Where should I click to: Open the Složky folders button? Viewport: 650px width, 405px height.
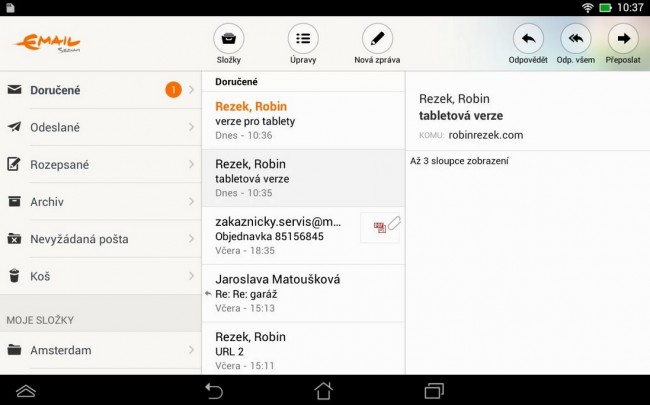click(x=228, y=39)
